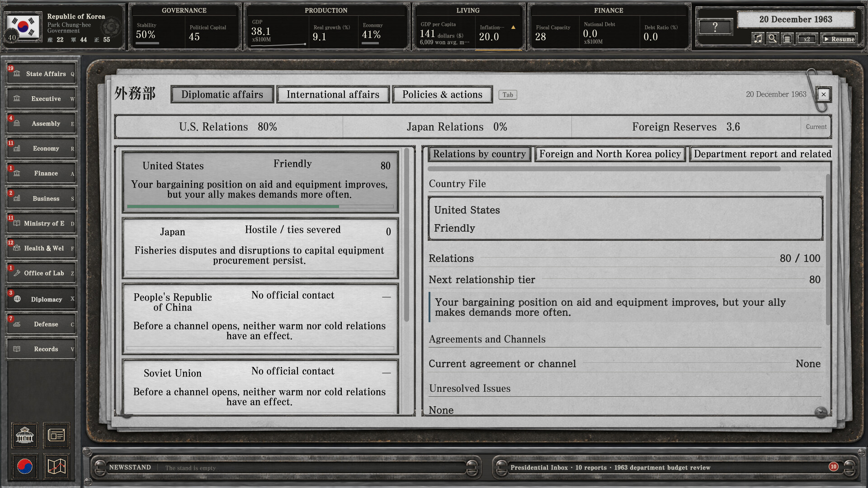
Task: Toggle x2 game speed
Action: click(x=807, y=39)
